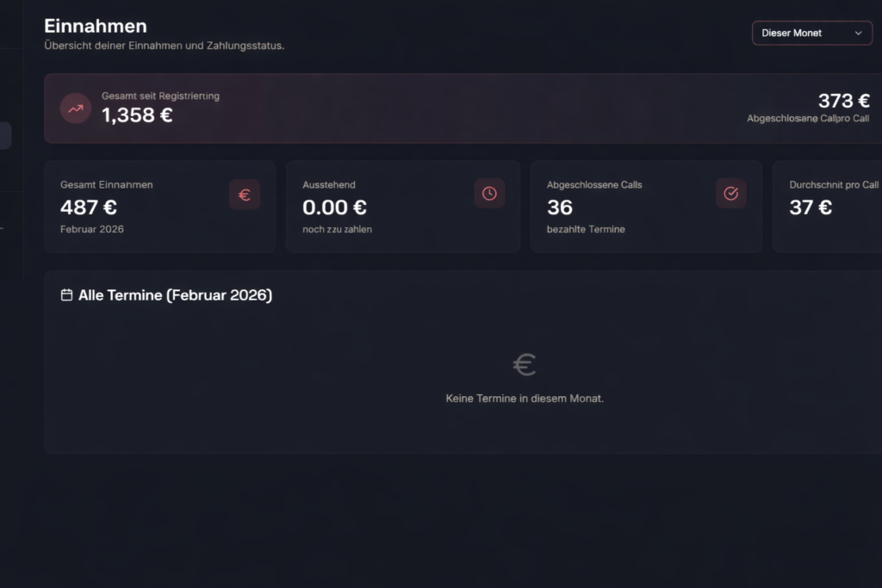This screenshot has height=588, width=882.
Task: Click the 373 € value in the banner
Action: pyautogui.click(x=843, y=101)
